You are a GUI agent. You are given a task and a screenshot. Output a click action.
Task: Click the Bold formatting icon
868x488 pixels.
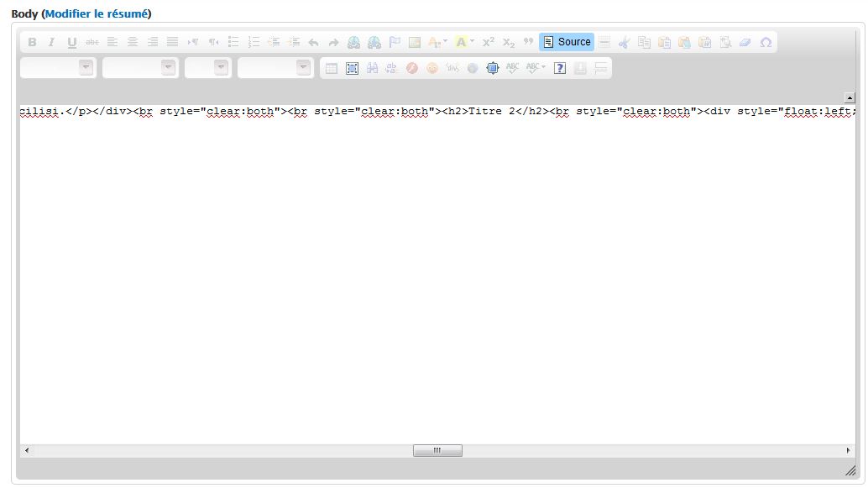(x=32, y=42)
